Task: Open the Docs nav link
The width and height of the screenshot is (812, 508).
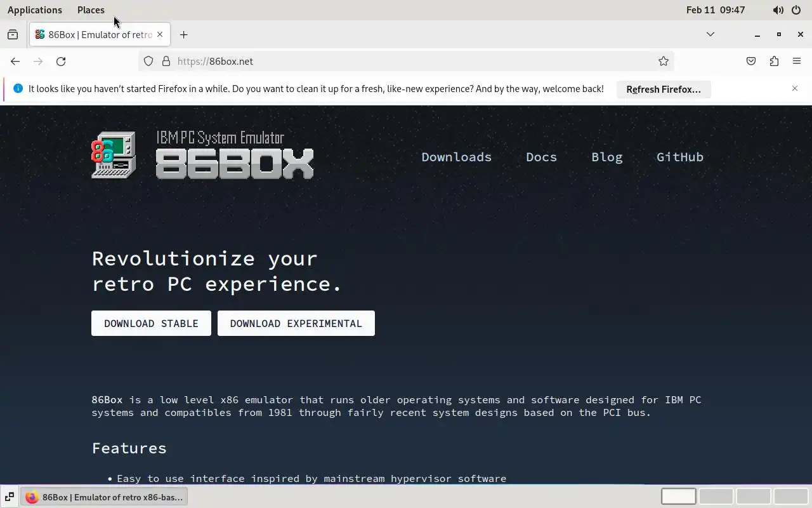Action: click(x=542, y=157)
